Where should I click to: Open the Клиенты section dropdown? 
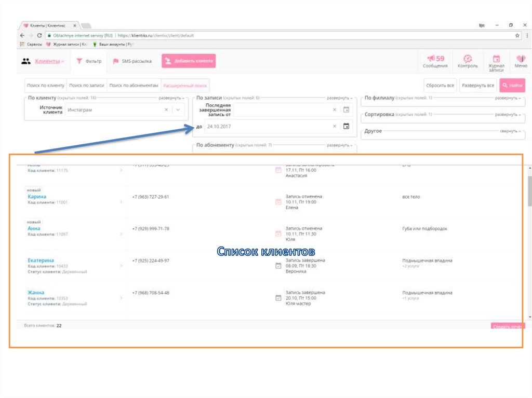click(x=49, y=61)
